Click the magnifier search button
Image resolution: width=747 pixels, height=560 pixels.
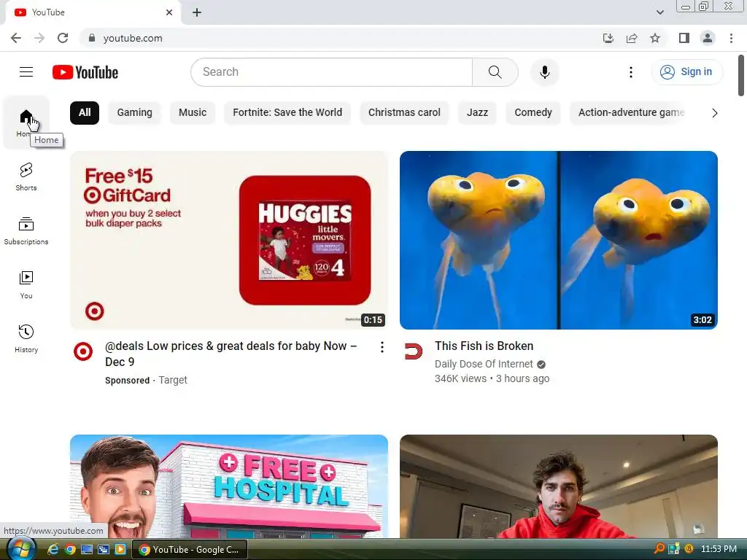tap(495, 72)
